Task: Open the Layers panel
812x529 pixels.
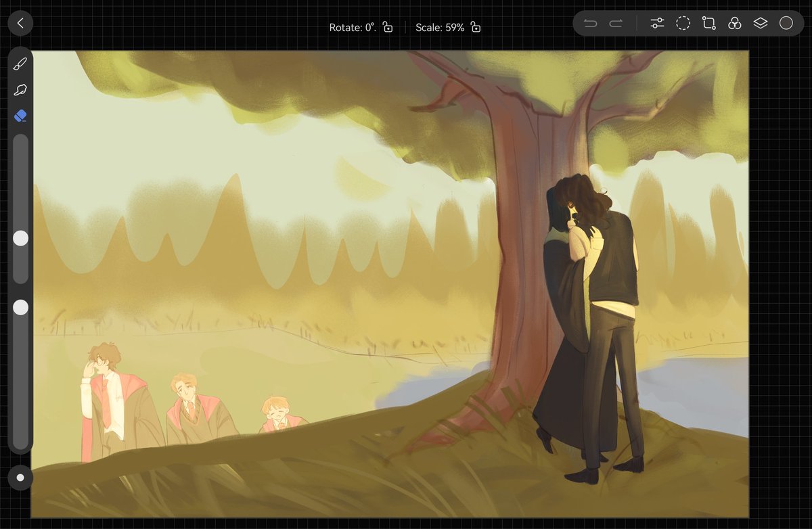Action: [761, 24]
